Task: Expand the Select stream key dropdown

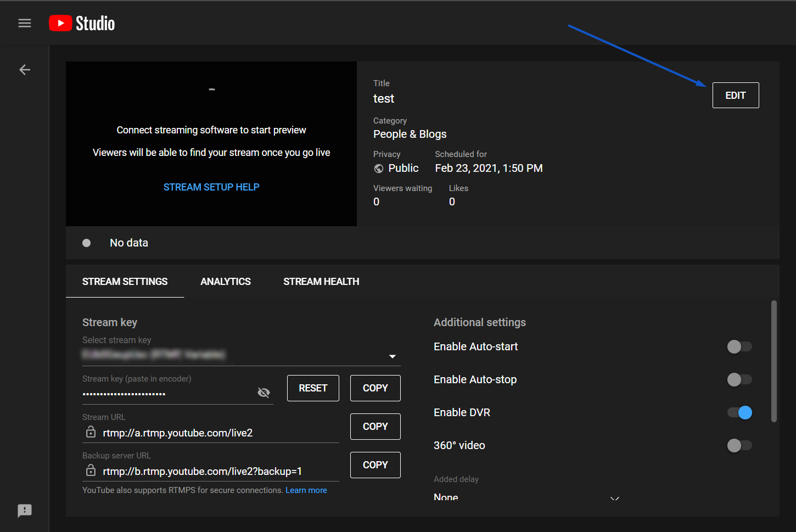Action: [392, 356]
